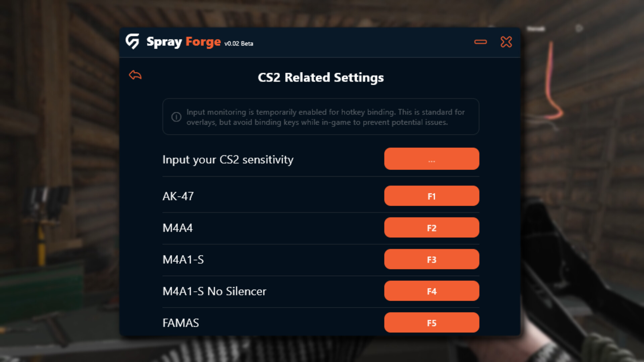The width and height of the screenshot is (644, 362).
Task: Click the M4A1-S No Silencer label
Action: 214,292
